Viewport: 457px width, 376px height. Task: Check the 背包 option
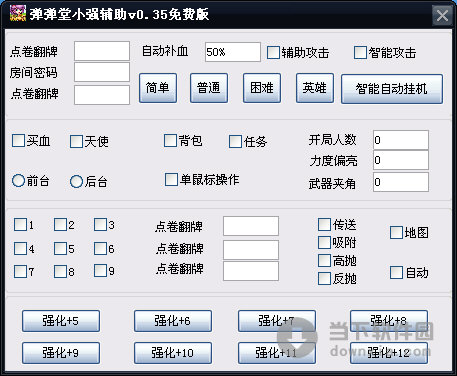coord(170,141)
